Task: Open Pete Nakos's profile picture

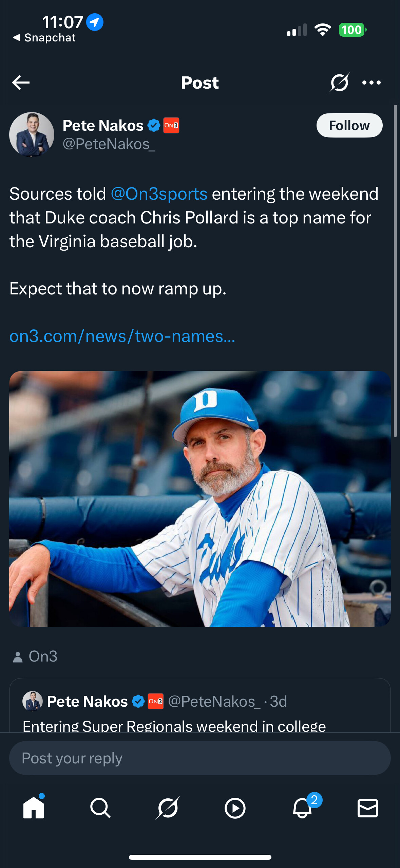Action: coord(32,134)
